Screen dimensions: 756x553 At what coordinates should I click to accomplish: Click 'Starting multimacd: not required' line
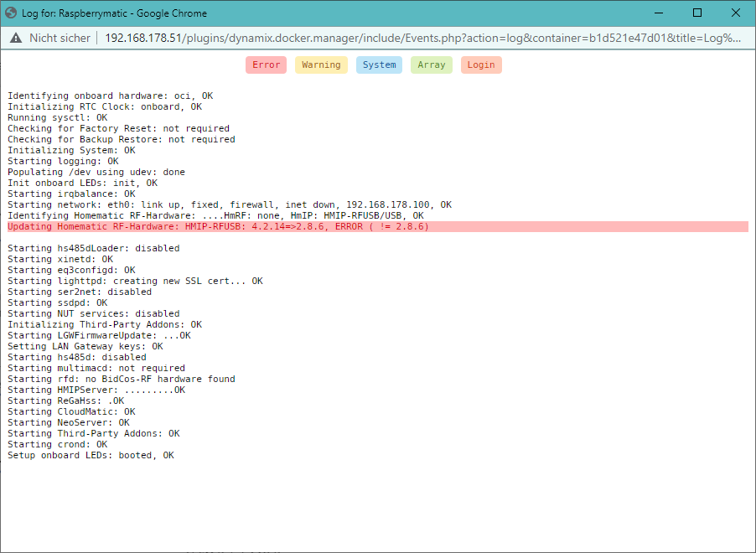96,369
